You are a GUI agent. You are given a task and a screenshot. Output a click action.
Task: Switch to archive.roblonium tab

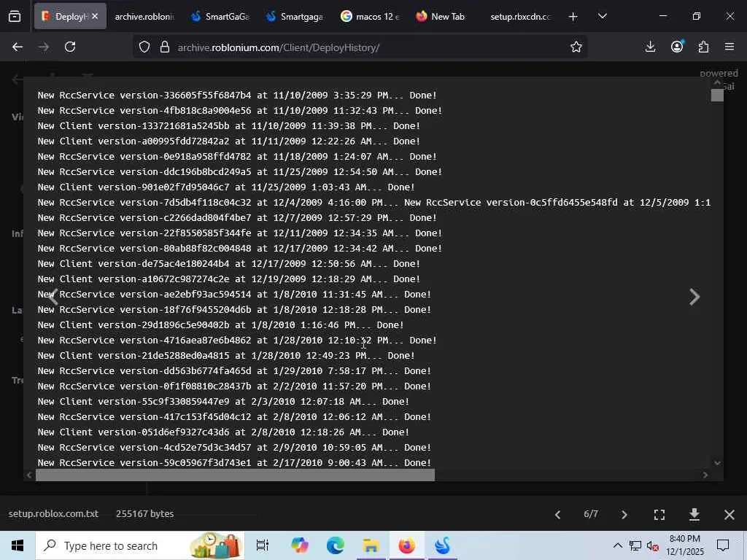(x=144, y=17)
